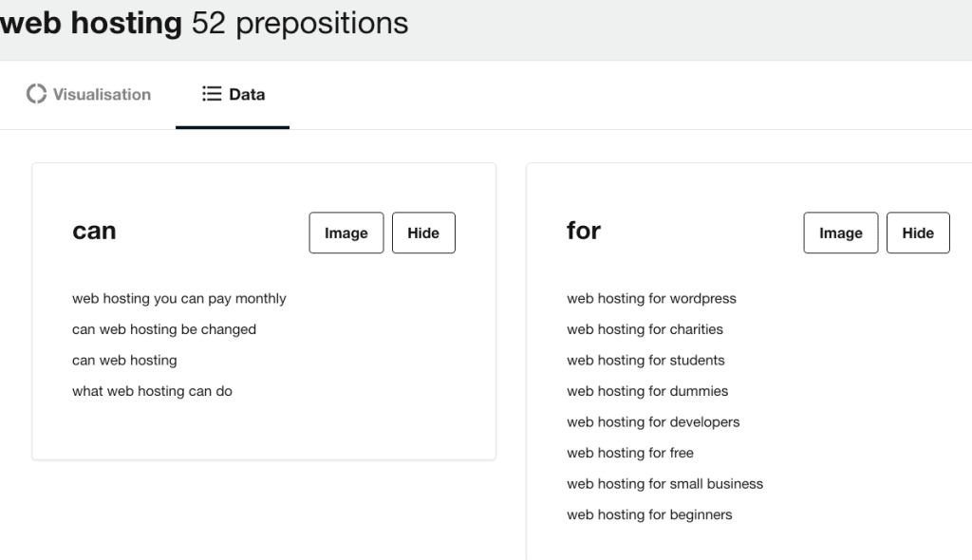Select 'web hosting for free'
This screenshot has height=560, width=972.
pos(630,454)
